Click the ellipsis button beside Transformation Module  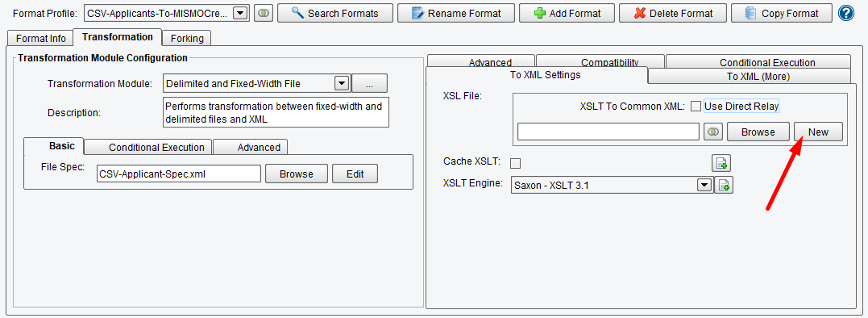point(369,84)
